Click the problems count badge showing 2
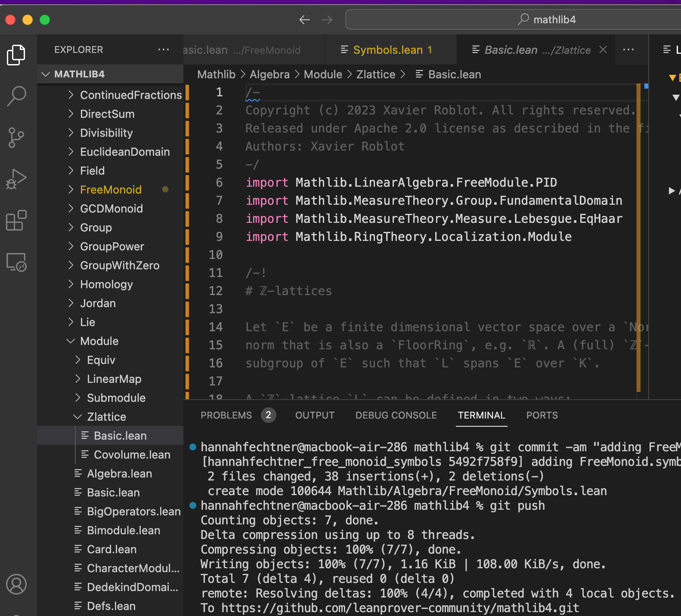This screenshot has height=616, width=681. click(x=268, y=415)
